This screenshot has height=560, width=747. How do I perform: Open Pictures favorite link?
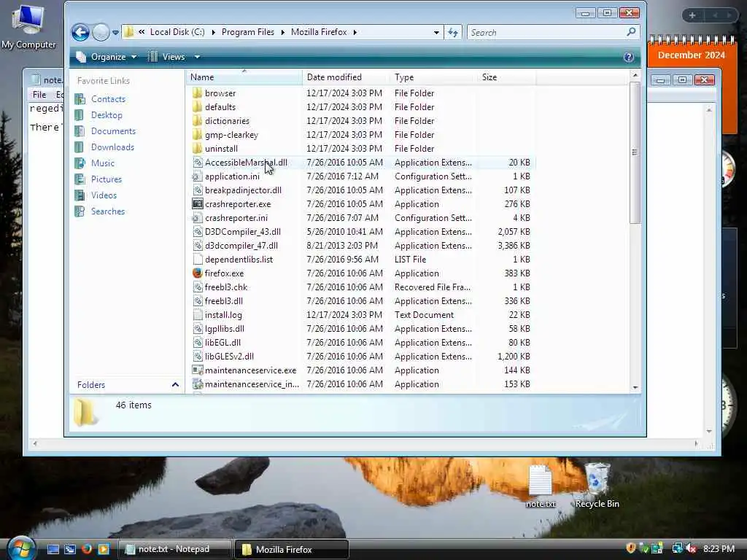tap(107, 179)
